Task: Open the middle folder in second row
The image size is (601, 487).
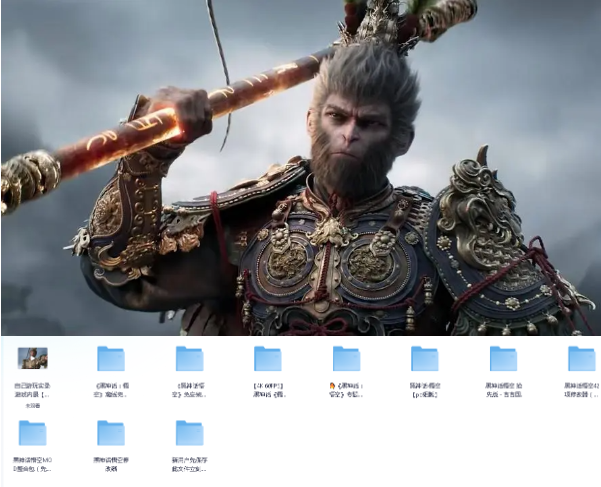Action: coord(111,433)
